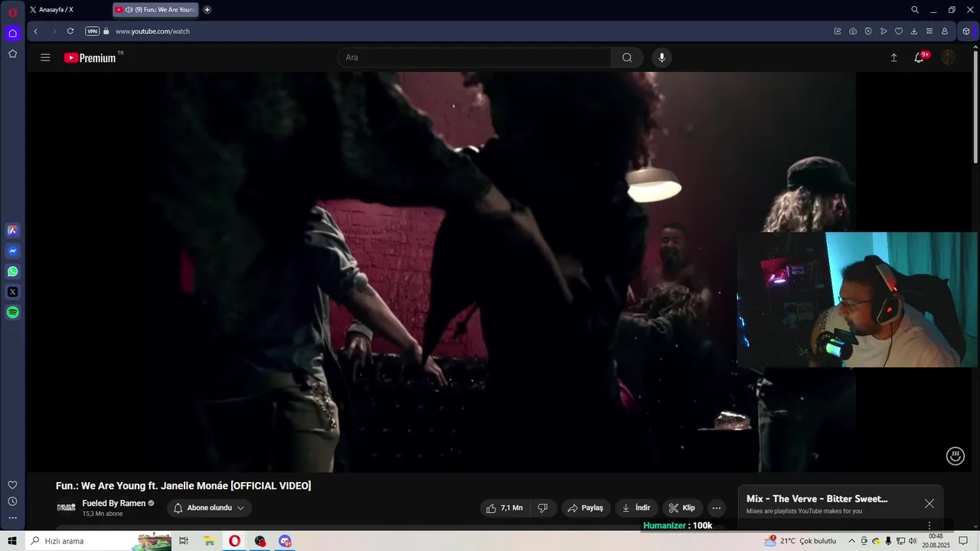The image size is (980, 551).
Task: Open Windows Task View button
Action: tap(184, 541)
